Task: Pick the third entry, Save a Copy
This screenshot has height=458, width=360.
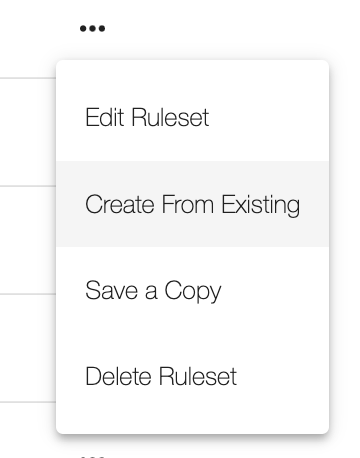Action: click(x=192, y=290)
